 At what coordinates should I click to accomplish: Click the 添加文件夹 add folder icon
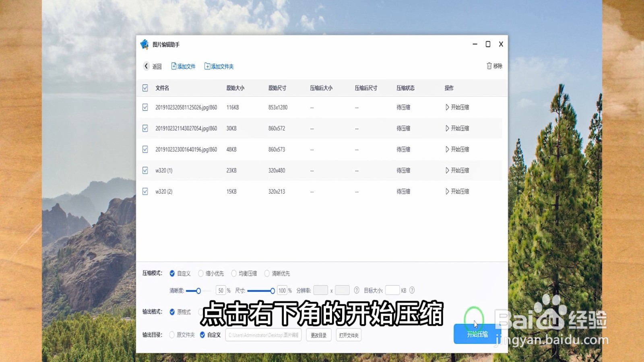tap(208, 66)
